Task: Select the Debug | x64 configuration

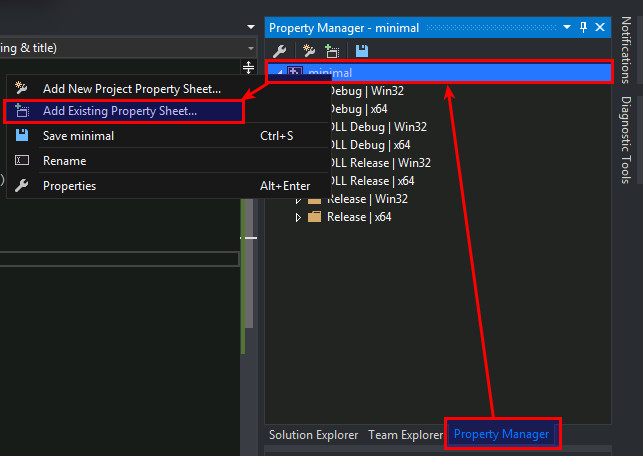Action: 358,109
